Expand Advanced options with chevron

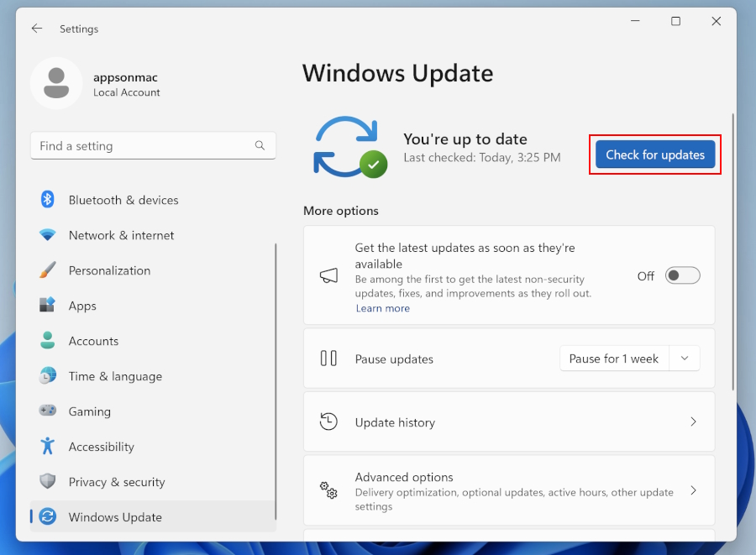pos(693,490)
